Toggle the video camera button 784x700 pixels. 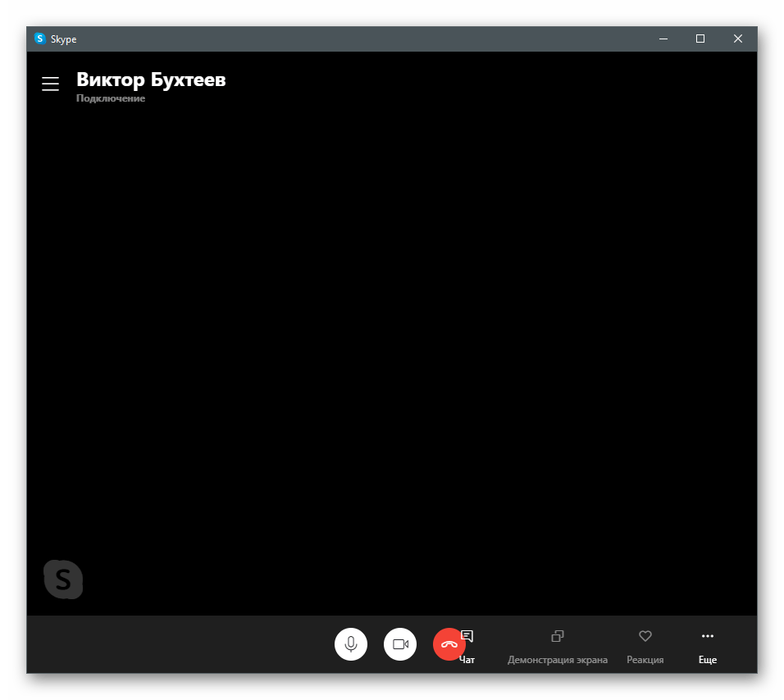click(x=400, y=644)
